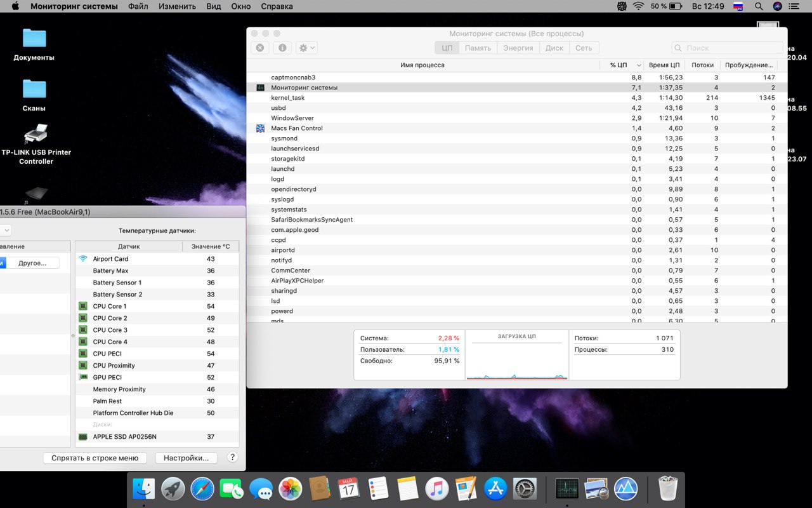Click the CPU Core 3 chip icon
Image resolution: width=812 pixels, height=508 pixels.
(82, 330)
